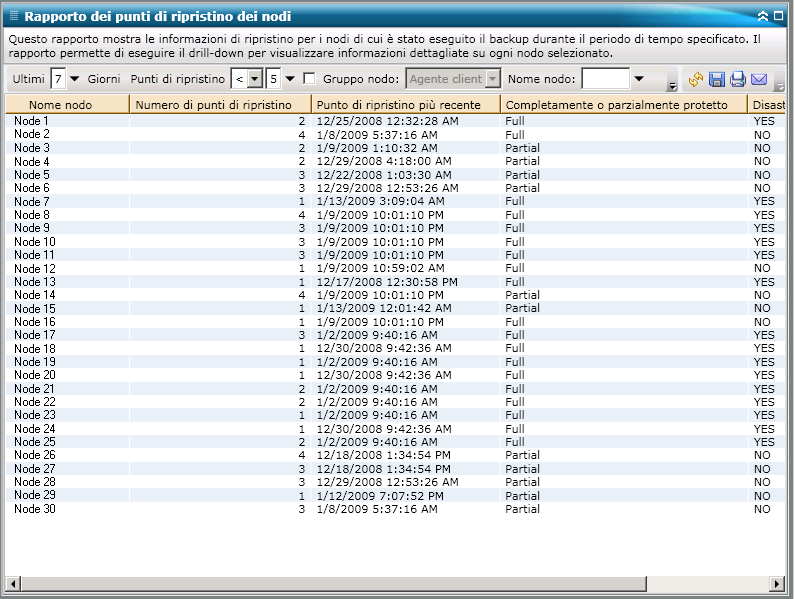
Task: Click the horizontal scrollbar right arrow
Action: 777,583
